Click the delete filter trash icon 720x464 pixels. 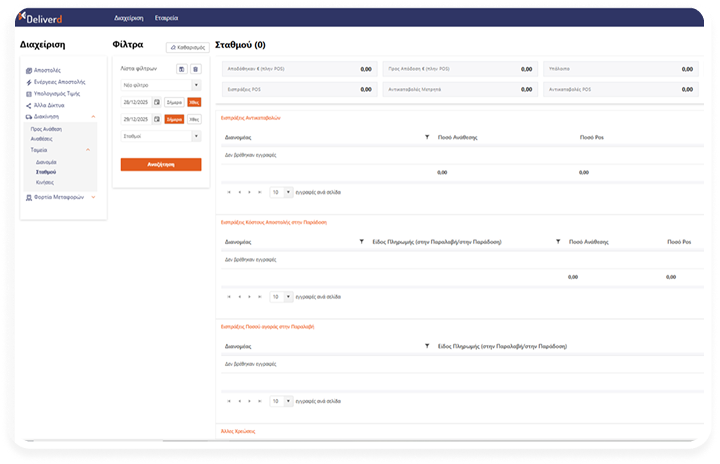195,69
